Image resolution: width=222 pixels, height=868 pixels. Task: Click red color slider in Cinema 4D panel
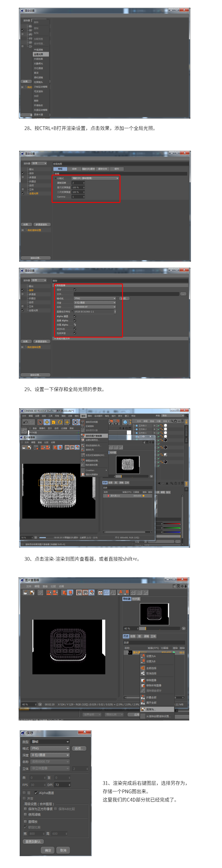pos(172,524)
